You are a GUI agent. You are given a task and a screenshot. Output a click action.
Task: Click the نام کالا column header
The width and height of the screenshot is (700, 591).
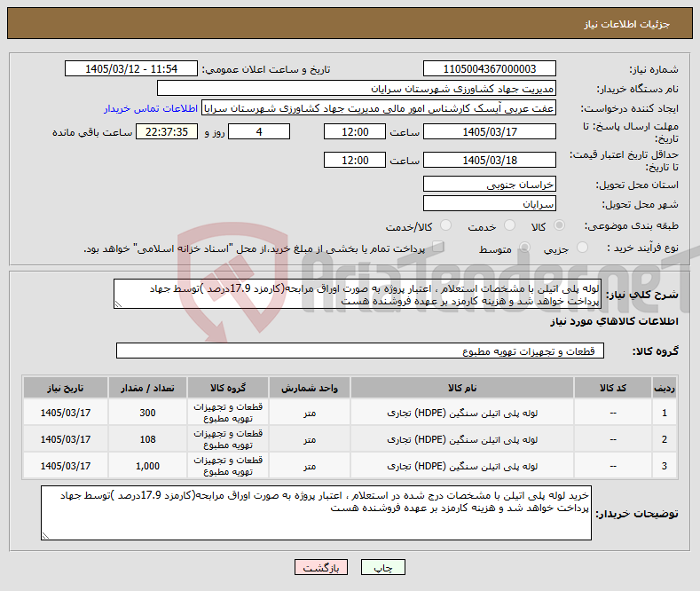pyautogui.click(x=462, y=388)
